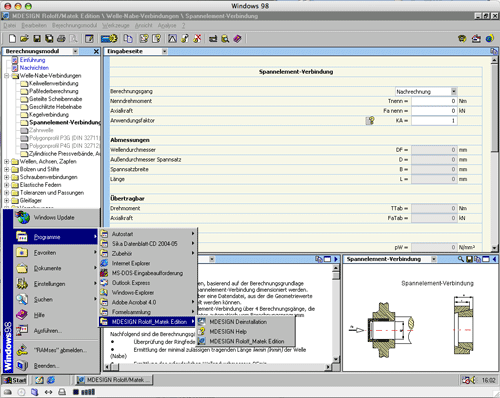
Task: Open Windows-Explorer from Programme menu
Action: pyautogui.click(x=148, y=292)
